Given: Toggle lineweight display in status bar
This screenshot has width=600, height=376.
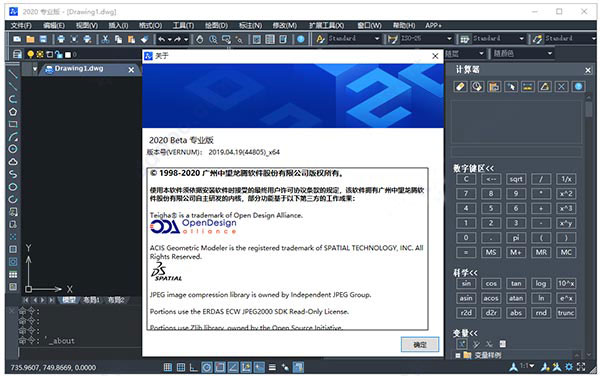Looking at the screenshot, I should tap(272, 368).
